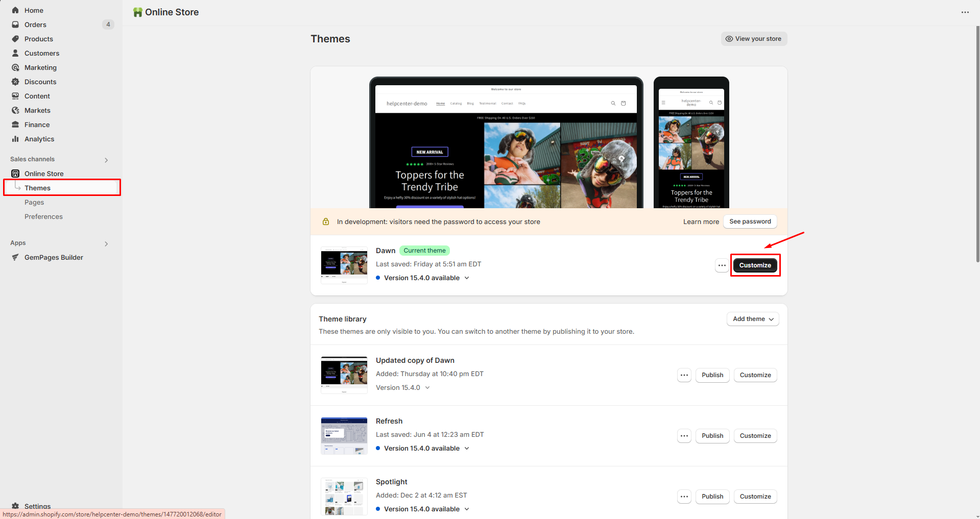980x519 pixels.
Task: Click the See password button
Action: [750, 221]
